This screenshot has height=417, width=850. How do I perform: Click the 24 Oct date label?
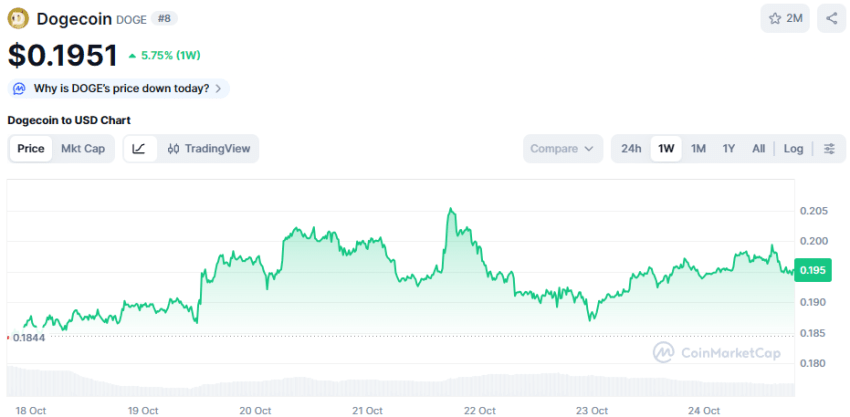click(x=704, y=410)
